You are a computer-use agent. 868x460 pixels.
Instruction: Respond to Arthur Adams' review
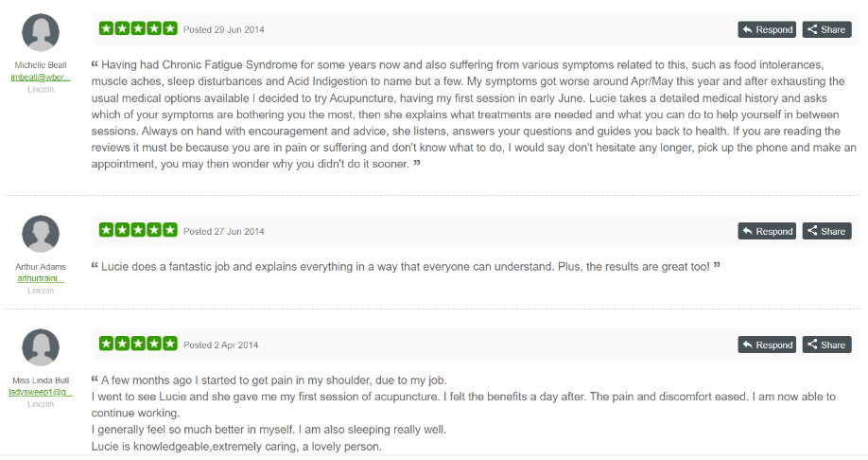click(767, 231)
